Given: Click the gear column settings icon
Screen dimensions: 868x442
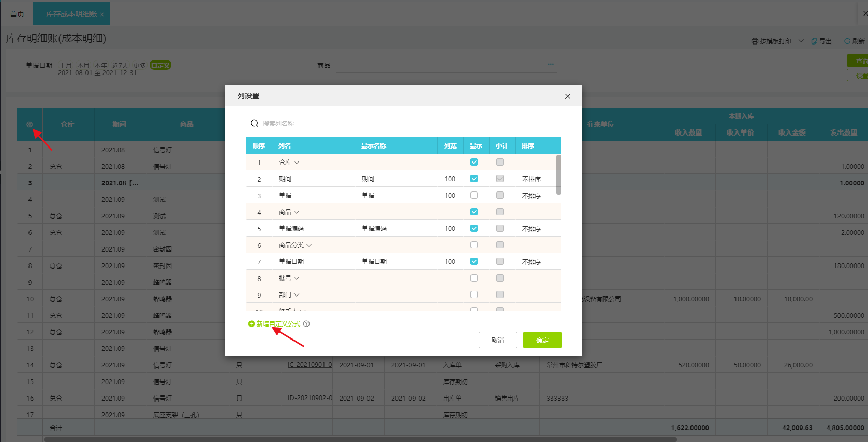Looking at the screenshot, I should (30, 124).
